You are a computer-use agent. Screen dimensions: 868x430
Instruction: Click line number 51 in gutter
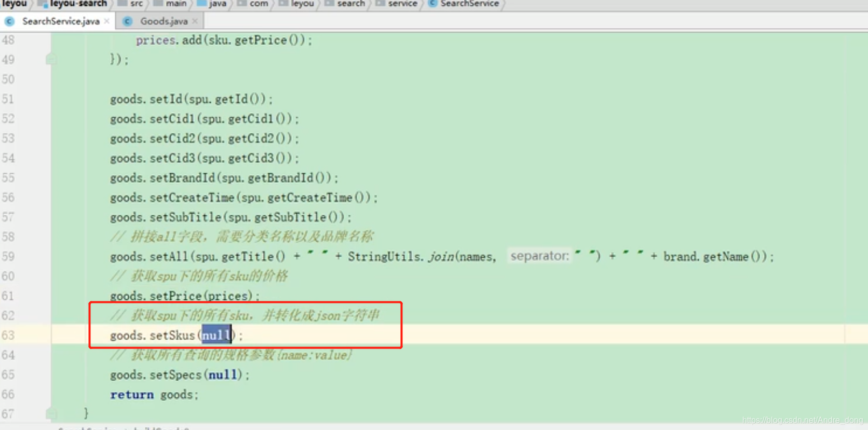point(8,99)
